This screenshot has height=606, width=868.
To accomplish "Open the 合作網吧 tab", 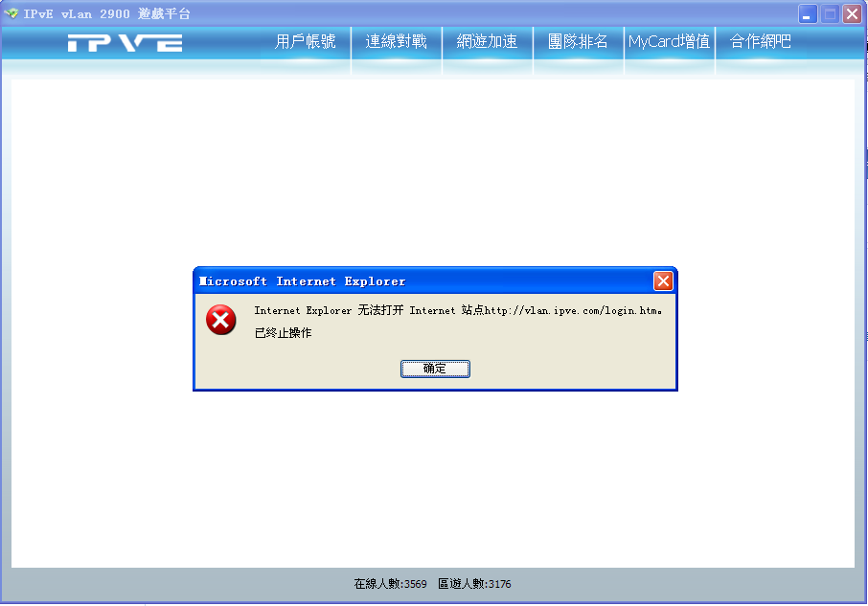I will (x=761, y=41).
